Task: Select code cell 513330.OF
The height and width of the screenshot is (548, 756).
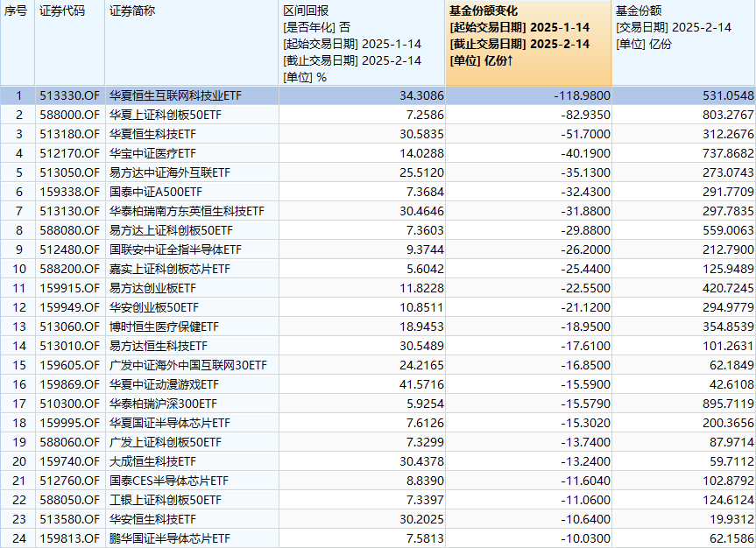Action: point(70,95)
